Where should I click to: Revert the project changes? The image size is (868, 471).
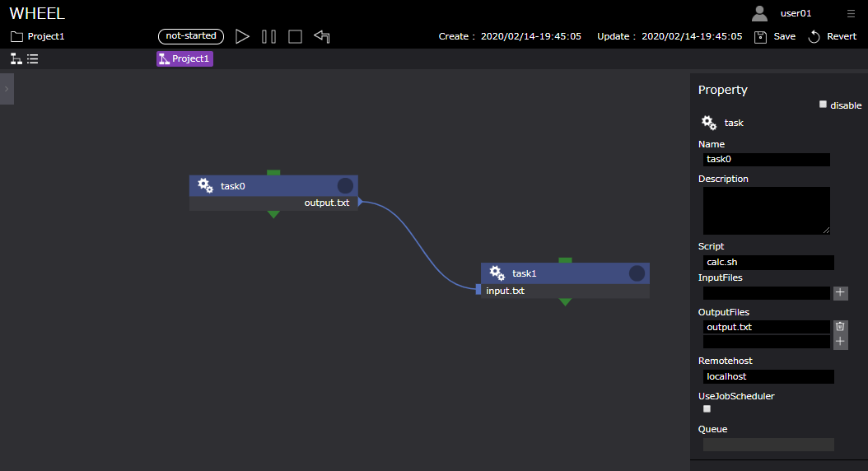(814, 36)
